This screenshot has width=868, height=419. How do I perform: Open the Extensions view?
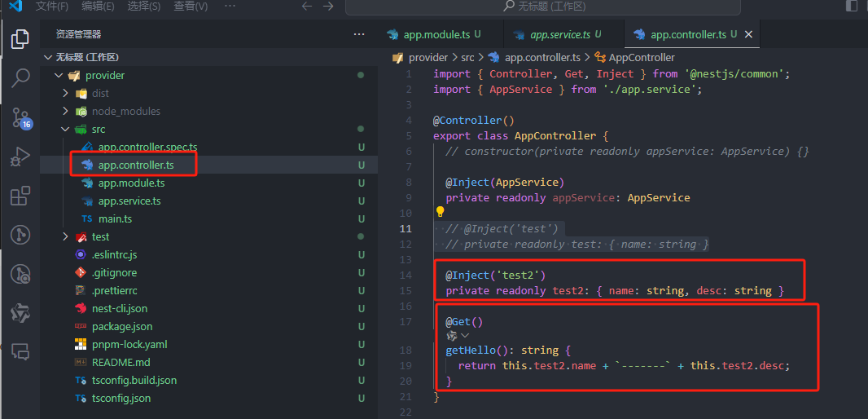click(x=20, y=196)
